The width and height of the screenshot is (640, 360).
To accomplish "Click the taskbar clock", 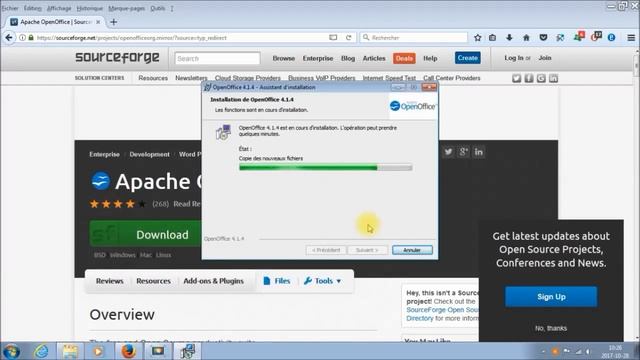I will pos(615,351).
